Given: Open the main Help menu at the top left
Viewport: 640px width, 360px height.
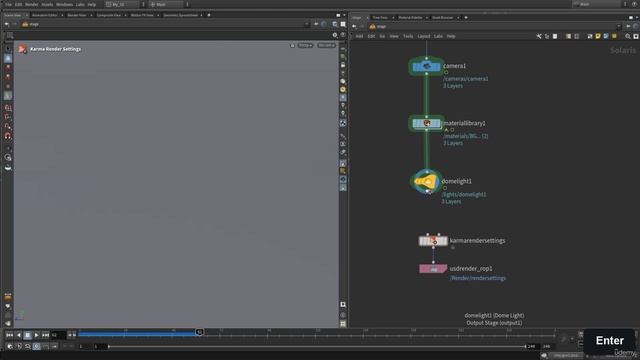Looking at the screenshot, I should tap(92, 4).
